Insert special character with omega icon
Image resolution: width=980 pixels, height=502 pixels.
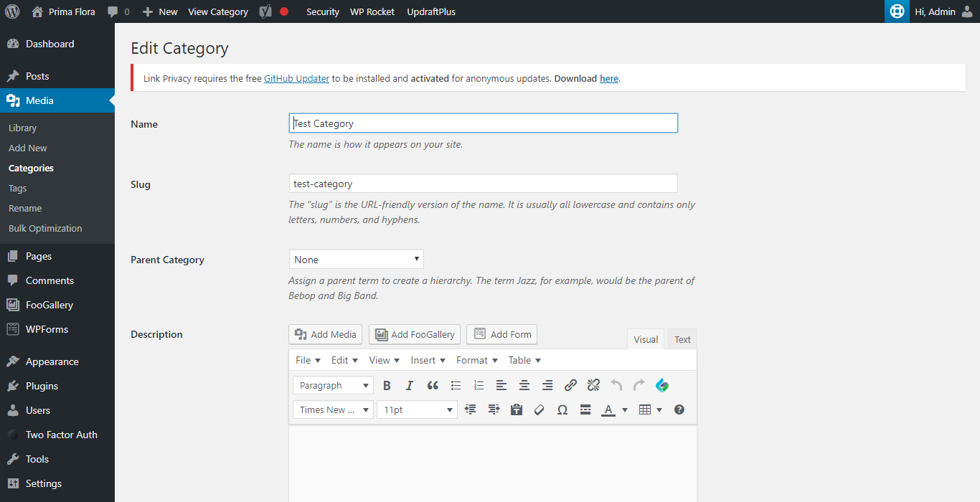pyautogui.click(x=562, y=410)
